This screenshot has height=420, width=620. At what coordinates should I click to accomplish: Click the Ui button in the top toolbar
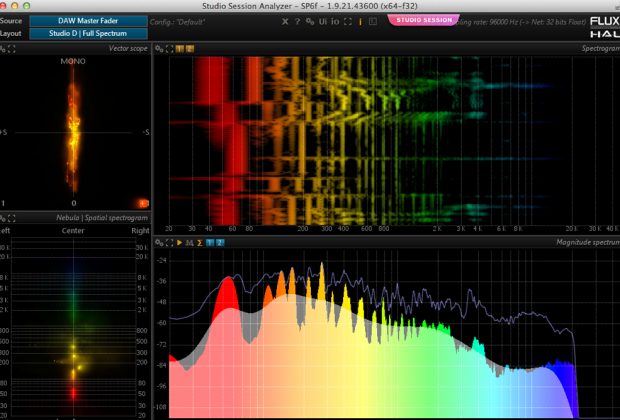click(322, 21)
